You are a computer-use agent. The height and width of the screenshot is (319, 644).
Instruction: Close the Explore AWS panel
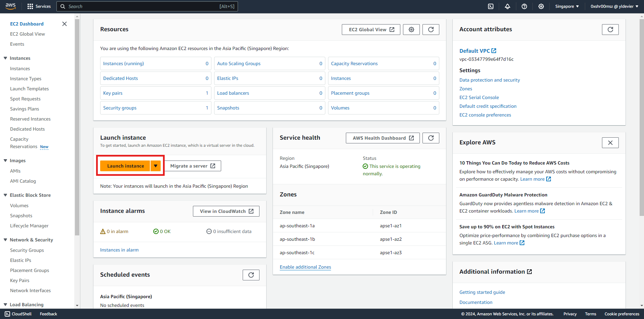(610, 143)
